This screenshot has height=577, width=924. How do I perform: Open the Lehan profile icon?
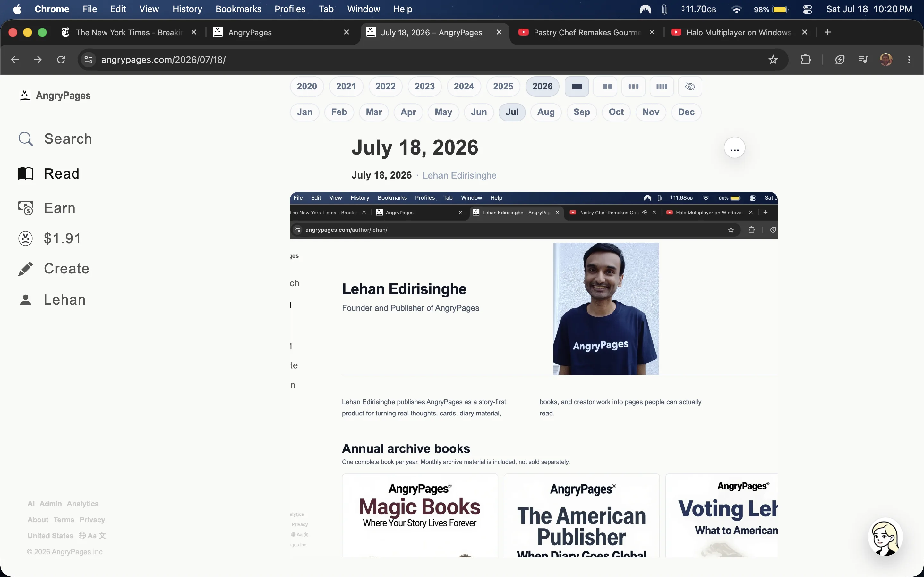[26, 300]
